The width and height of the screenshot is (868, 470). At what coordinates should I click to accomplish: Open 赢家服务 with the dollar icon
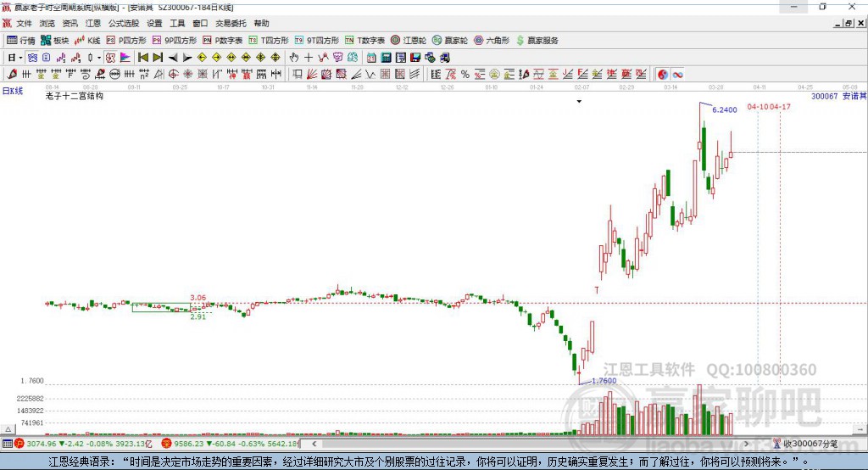click(x=537, y=41)
